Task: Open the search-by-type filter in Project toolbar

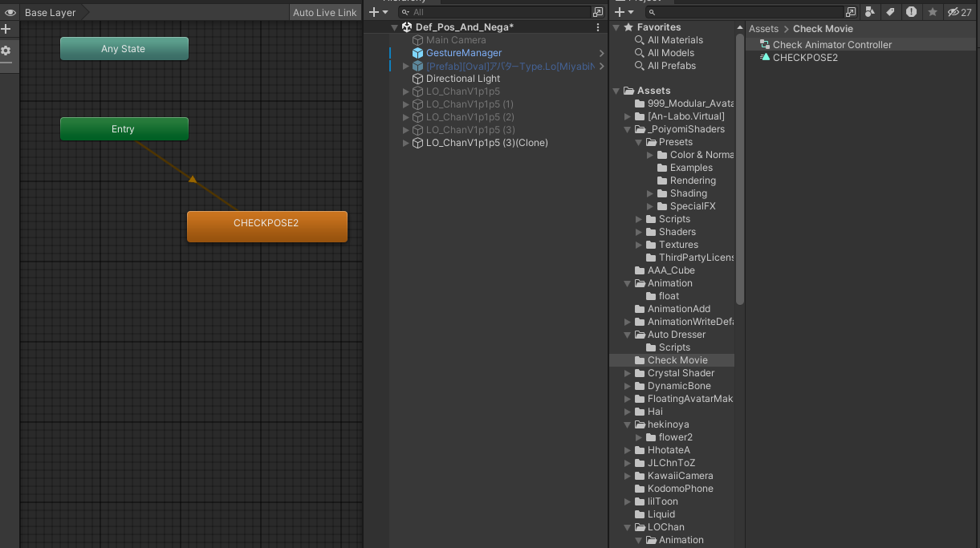Action: pyautogui.click(x=869, y=10)
